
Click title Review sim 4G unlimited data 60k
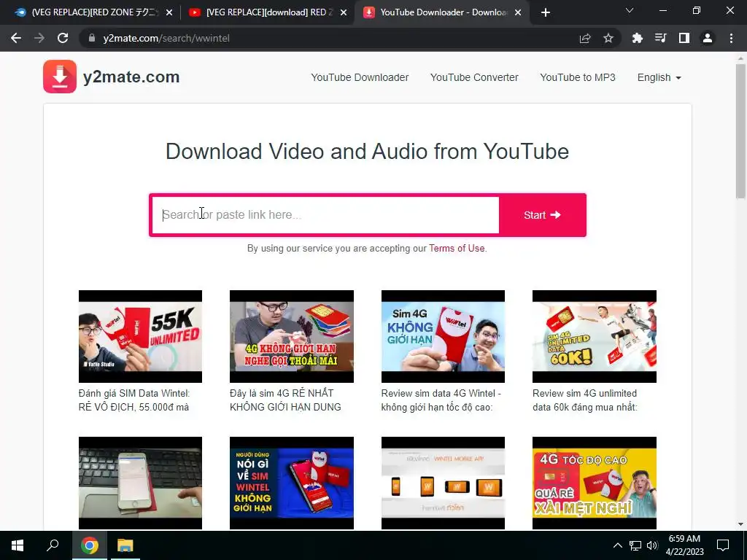(585, 400)
